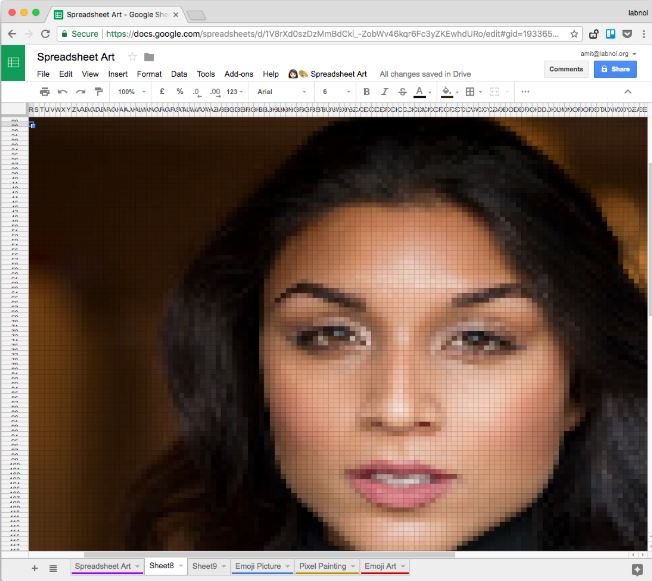This screenshot has width=652, height=581.
Task: Click the blue Share button
Action: coord(615,69)
